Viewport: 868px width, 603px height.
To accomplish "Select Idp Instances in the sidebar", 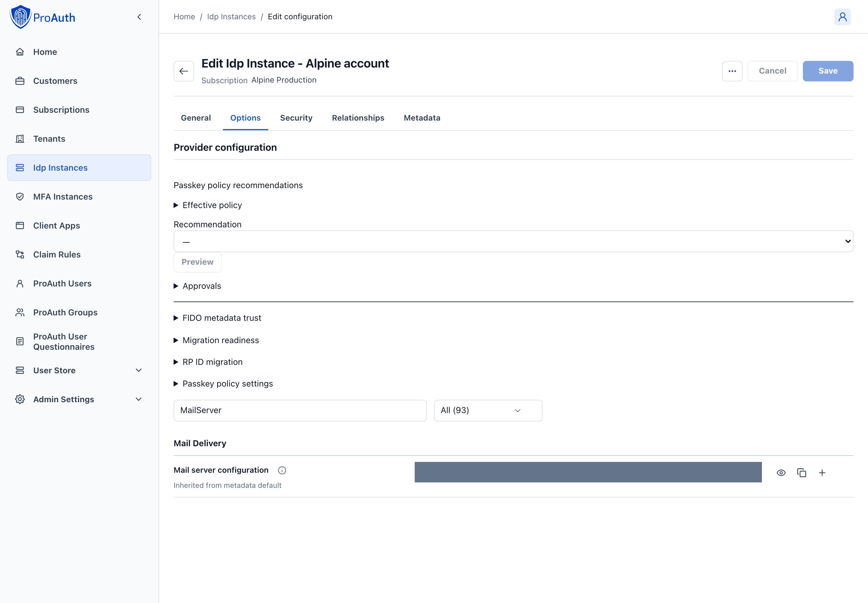I will (x=79, y=168).
